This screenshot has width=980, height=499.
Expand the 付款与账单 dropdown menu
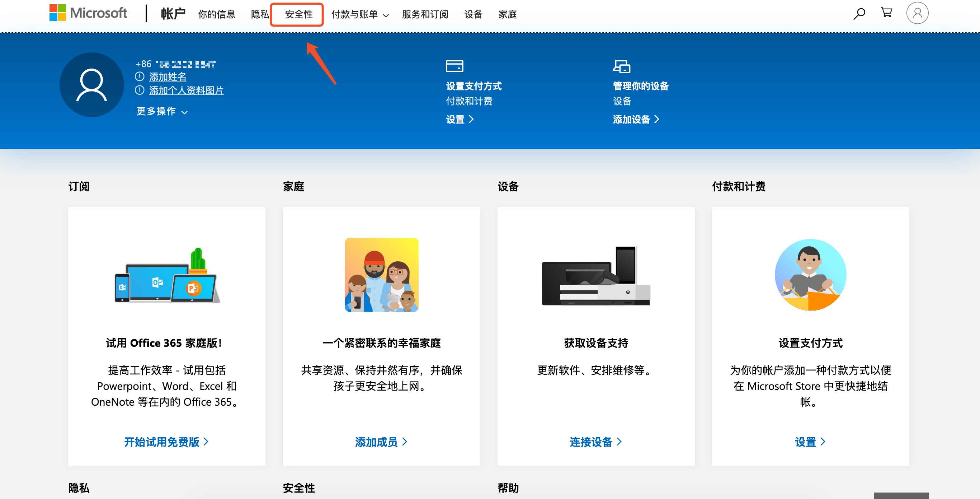pyautogui.click(x=359, y=15)
